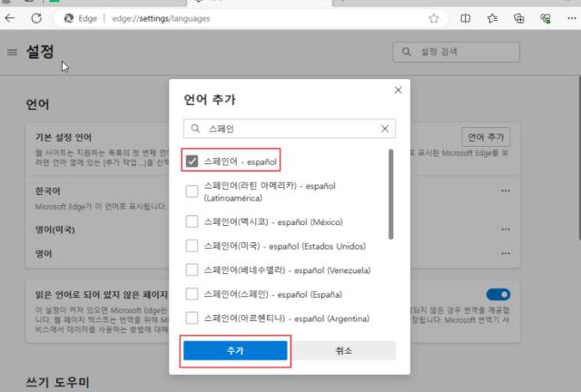Click the blue 추가 button
The height and width of the screenshot is (392, 581).
tap(235, 350)
